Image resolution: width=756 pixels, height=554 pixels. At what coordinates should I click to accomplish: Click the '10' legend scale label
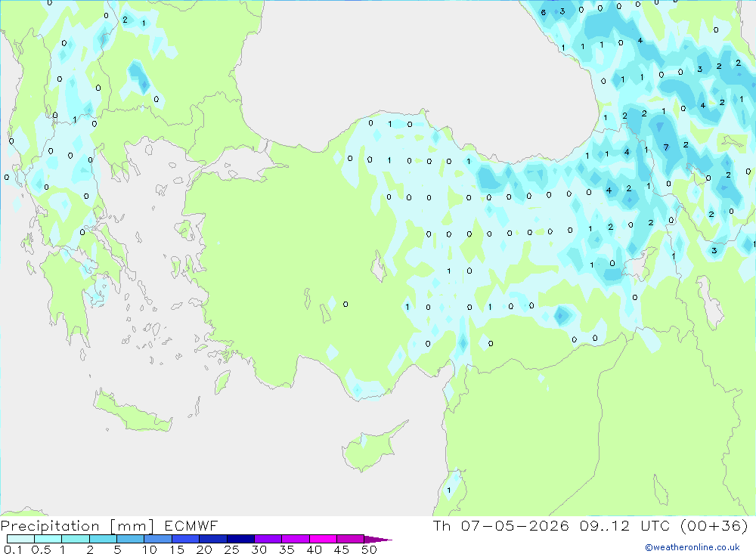(150, 549)
